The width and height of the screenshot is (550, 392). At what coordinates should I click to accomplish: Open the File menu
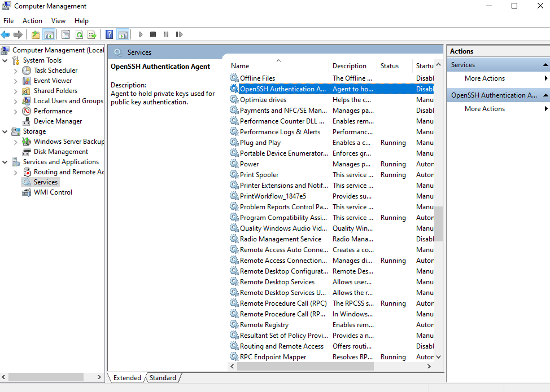(x=8, y=21)
